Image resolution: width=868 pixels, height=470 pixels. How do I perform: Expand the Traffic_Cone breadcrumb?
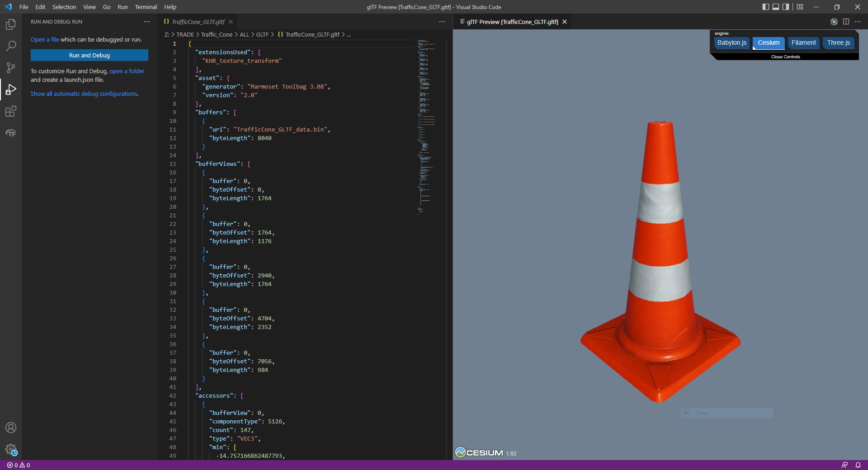coord(217,34)
